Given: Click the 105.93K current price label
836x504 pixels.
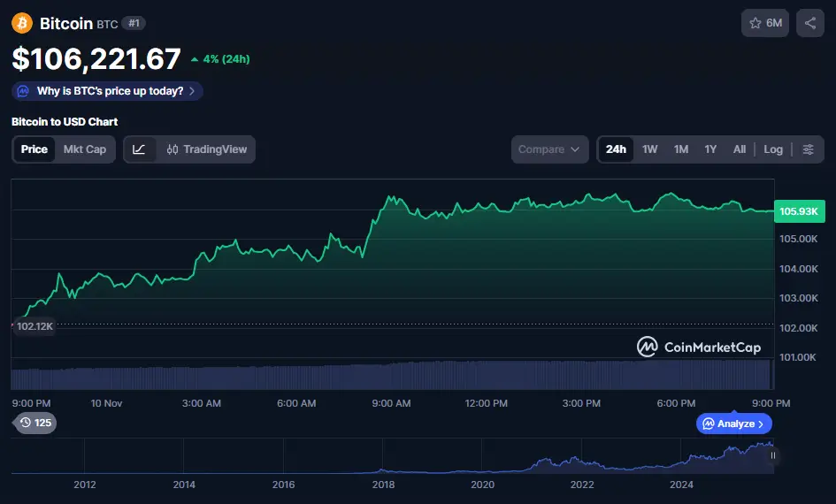Looking at the screenshot, I should [x=799, y=211].
